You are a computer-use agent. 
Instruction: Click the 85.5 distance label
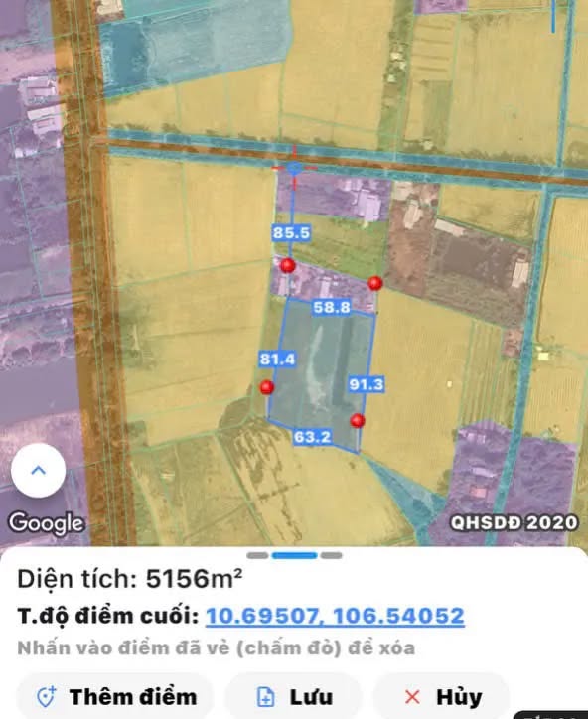click(291, 233)
